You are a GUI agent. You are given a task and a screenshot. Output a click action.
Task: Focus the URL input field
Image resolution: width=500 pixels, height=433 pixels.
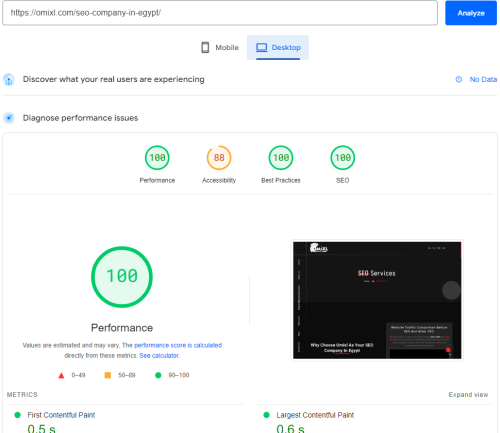pyautogui.click(x=220, y=13)
